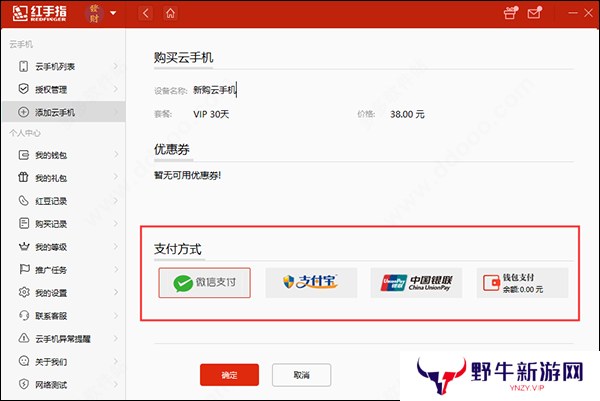Expand the avatar dropdown arrow
The image size is (600, 401).
click(x=113, y=13)
